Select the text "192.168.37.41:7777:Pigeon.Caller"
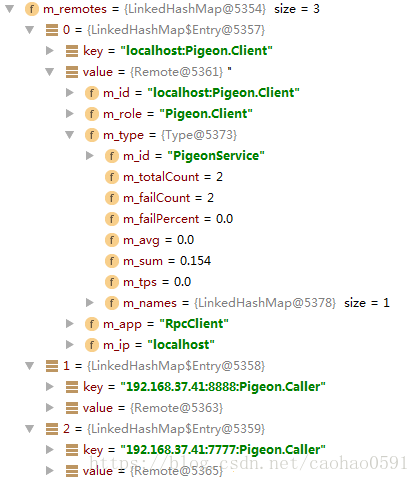Viewport: 420px width, 483px height. coord(223,450)
